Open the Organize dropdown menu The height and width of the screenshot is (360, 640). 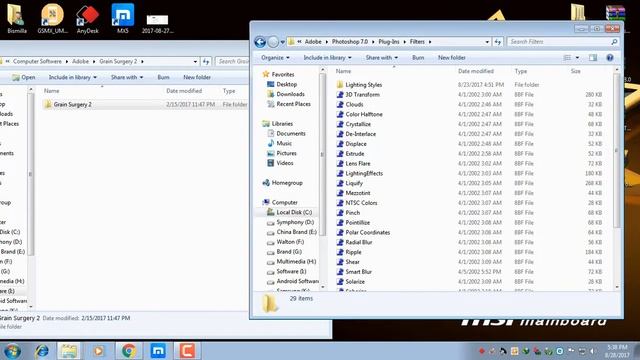[x=275, y=58]
